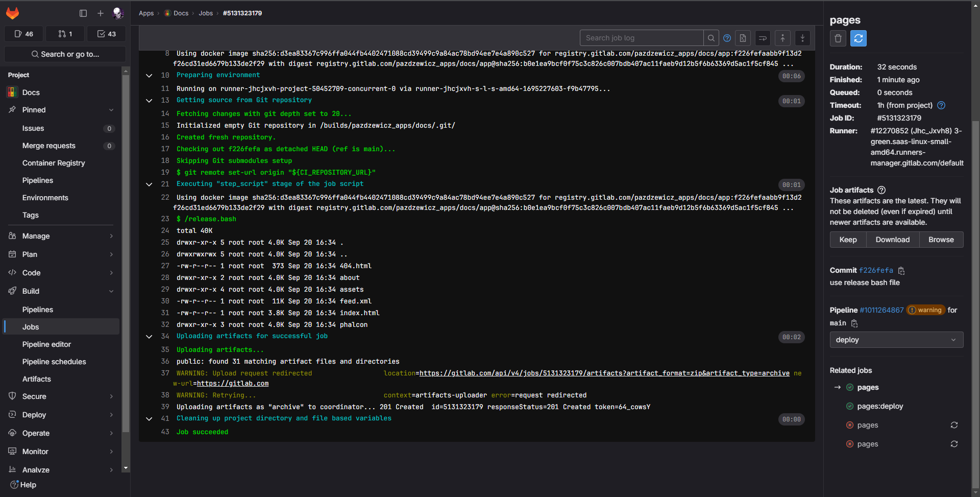Open Pipeline editor from sidebar

click(x=46, y=344)
